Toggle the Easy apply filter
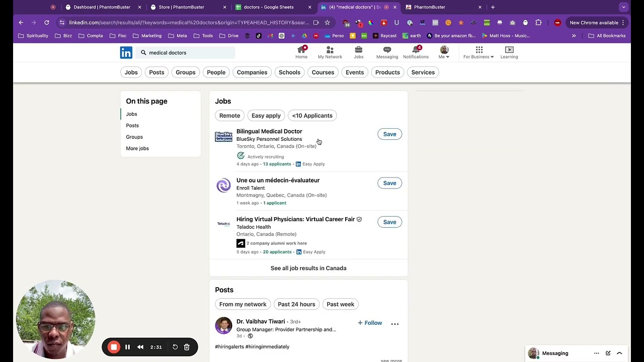The height and width of the screenshot is (362, 644). 266,116
